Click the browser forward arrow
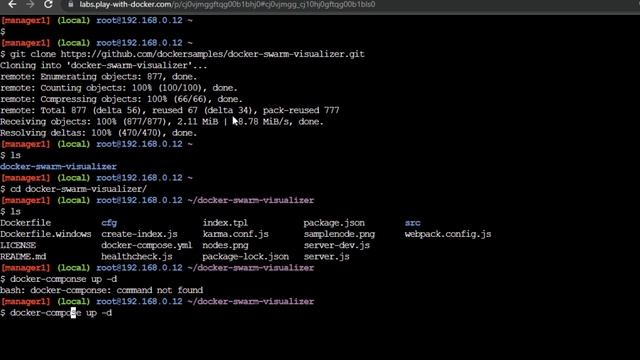 (x=30, y=4)
